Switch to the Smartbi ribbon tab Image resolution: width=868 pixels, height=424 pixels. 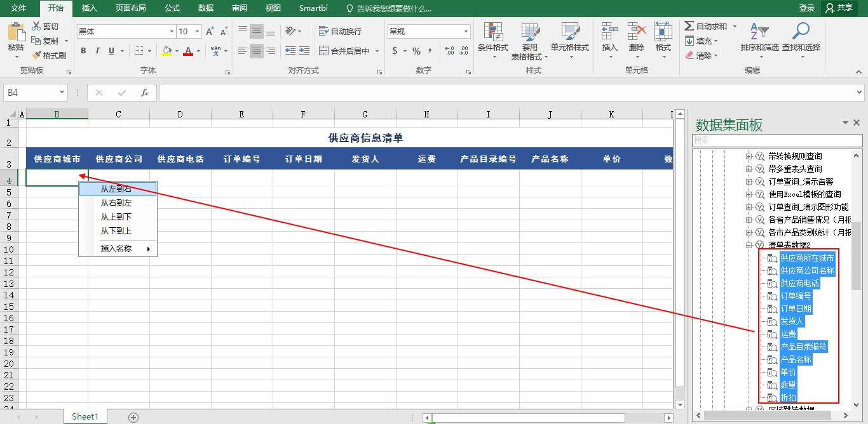tap(313, 8)
